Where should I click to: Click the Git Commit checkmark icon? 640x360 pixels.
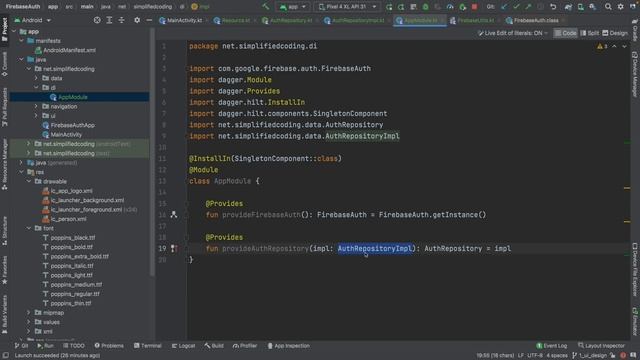pos(516,7)
